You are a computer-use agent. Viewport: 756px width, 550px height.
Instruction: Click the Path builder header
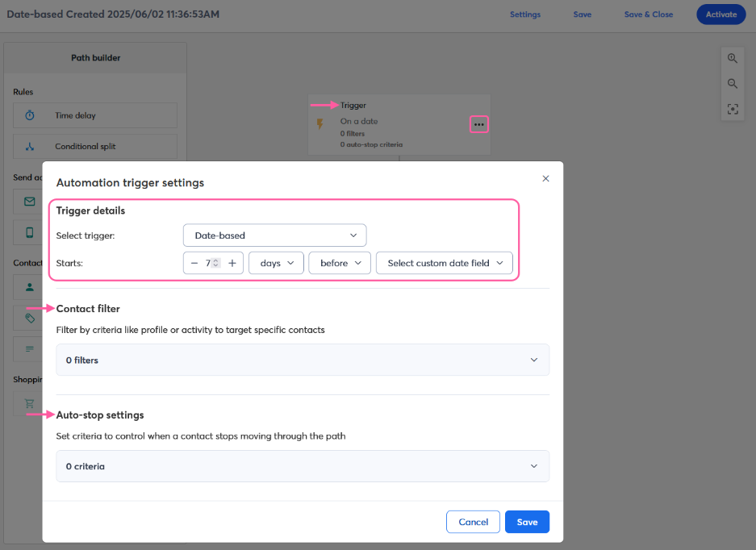pos(95,58)
